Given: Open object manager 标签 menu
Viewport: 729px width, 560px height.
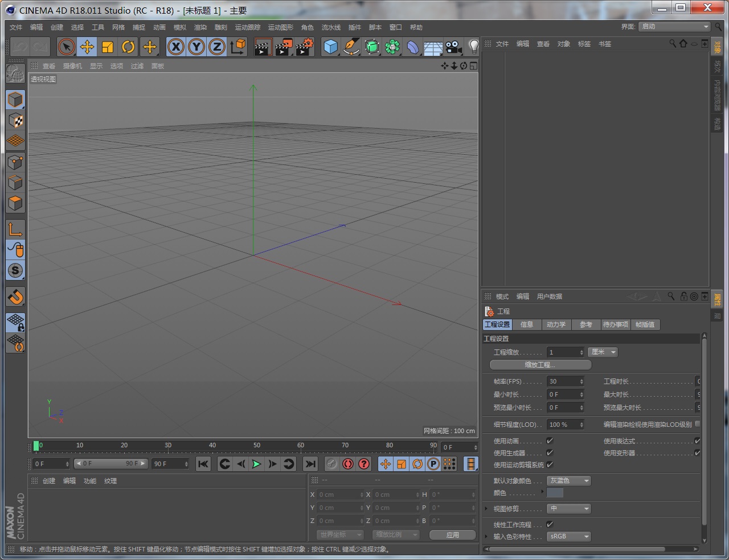Looking at the screenshot, I should coord(584,44).
